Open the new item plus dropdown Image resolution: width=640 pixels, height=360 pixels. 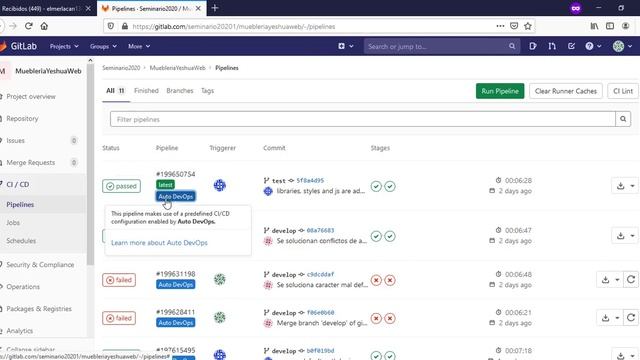(345, 46)
